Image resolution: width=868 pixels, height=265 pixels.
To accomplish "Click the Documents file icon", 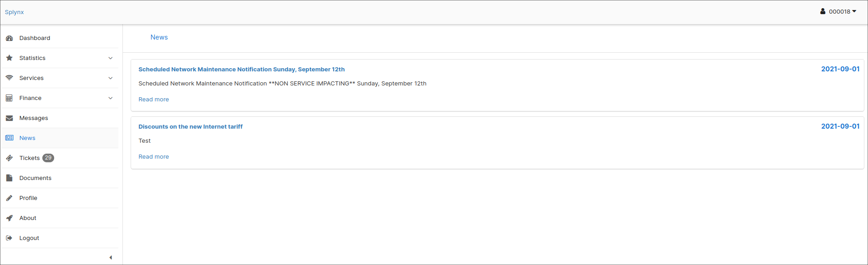I will [x=9, y=178].
